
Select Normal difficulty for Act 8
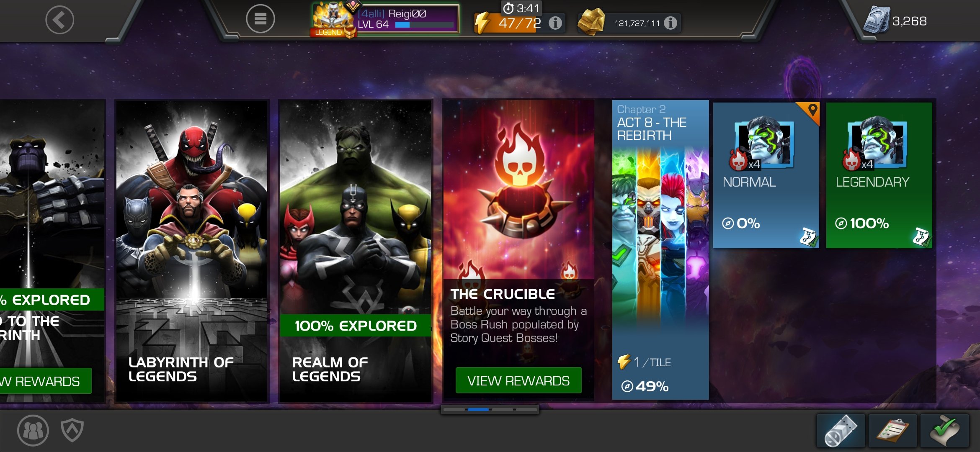[x=766, y=175]
